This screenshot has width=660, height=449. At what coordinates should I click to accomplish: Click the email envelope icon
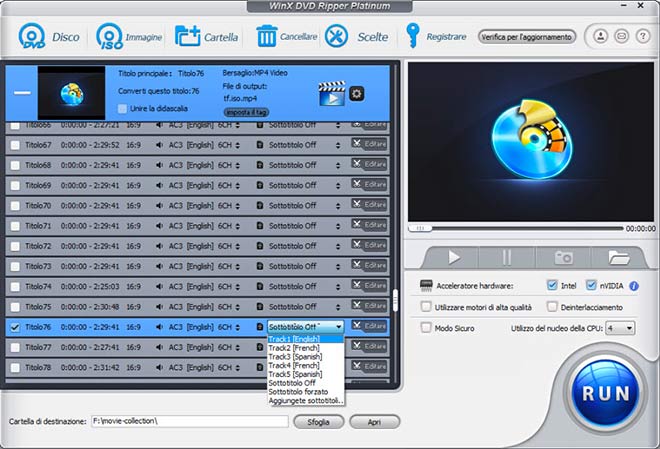[621, 36]
